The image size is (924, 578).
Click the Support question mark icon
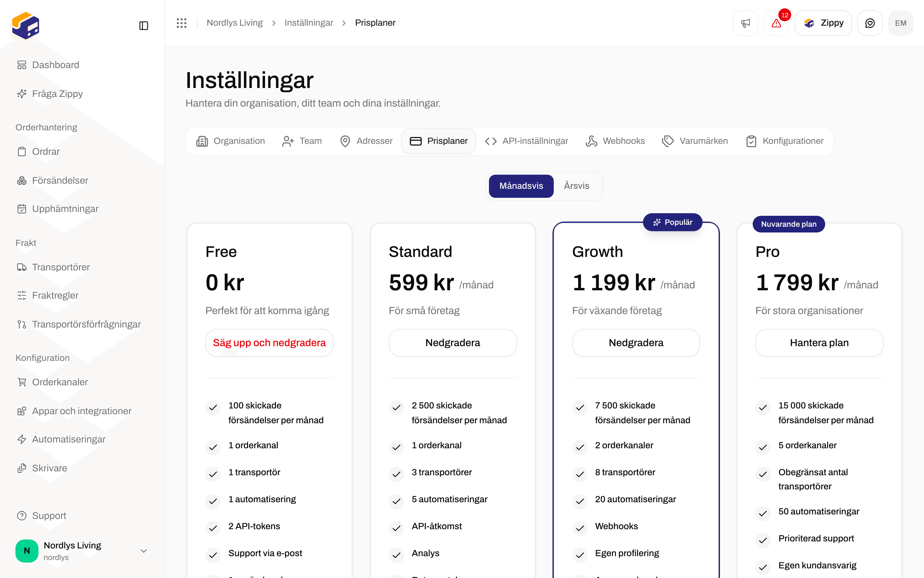click(22, 516)
